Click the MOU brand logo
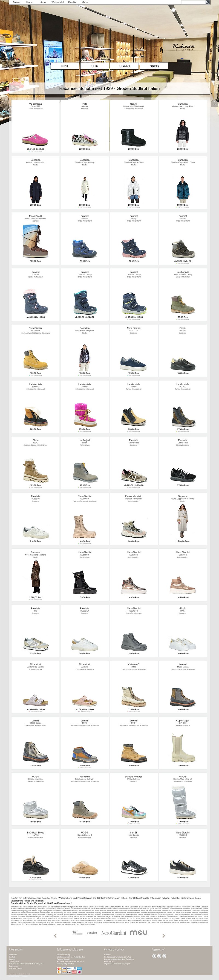The height and width of the screenshot is (980, 219). (x=139, y=932)
